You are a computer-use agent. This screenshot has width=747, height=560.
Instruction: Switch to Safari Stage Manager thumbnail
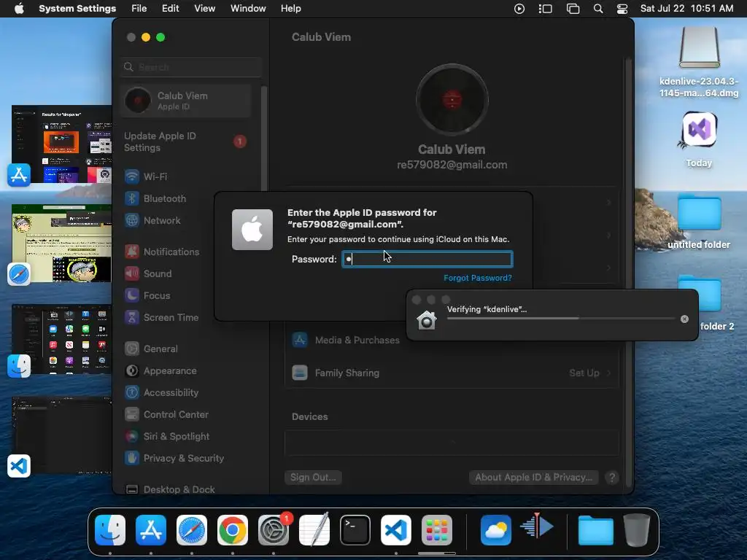61,244
